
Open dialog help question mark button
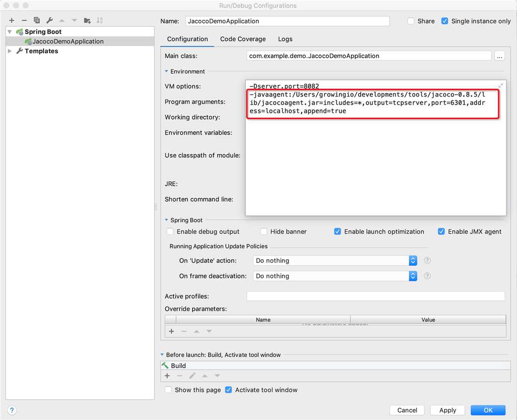click(12, 410)
